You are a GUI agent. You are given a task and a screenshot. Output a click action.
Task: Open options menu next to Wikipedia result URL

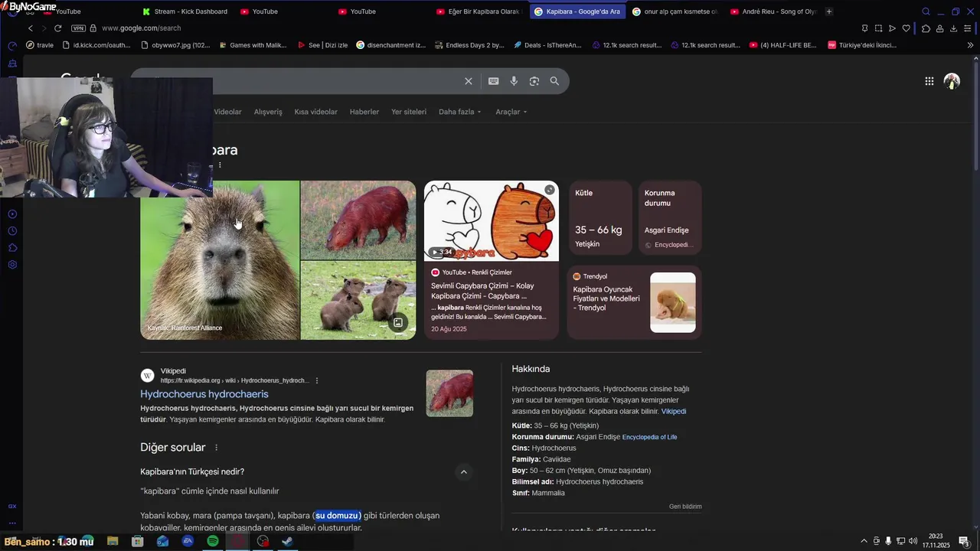pyautogui.click(x=317, y=380)
